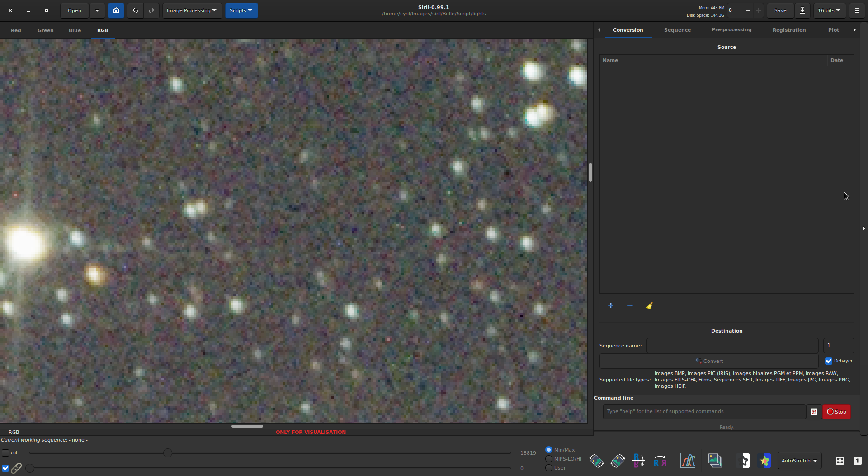Enable the cut checkbox

pos(5,453)
